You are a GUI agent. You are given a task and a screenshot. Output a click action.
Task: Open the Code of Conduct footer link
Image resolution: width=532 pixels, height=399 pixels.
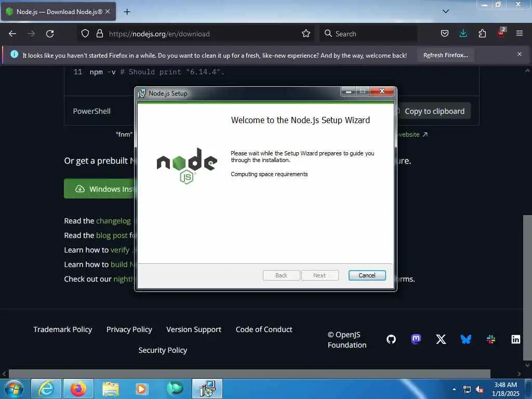[264, 329]
